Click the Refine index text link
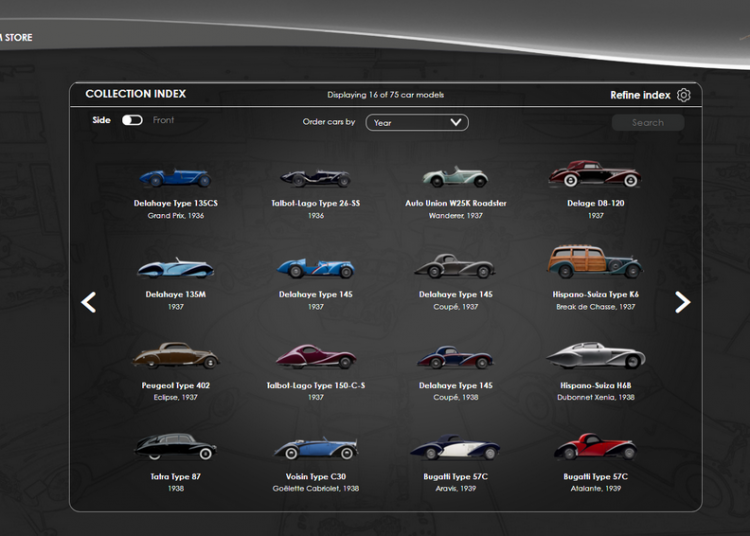Image resolution: width=750 pixels, height=536 pixels. click(x=640, y=95)
